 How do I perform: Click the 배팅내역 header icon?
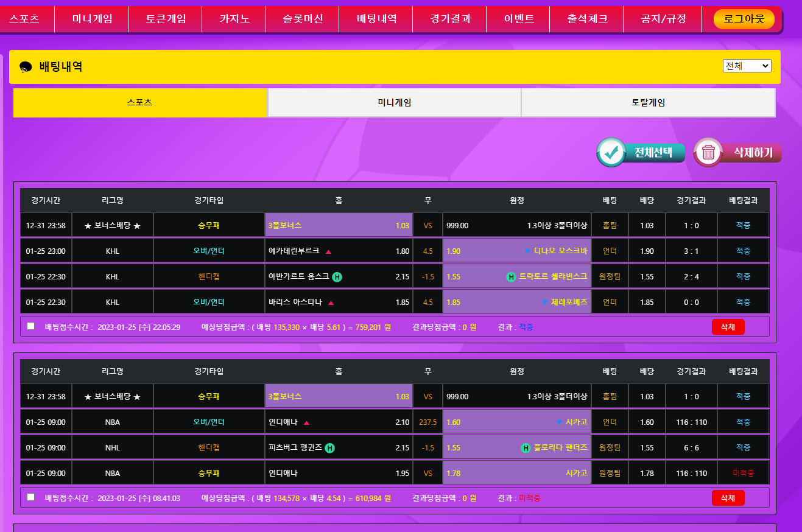pos(26,67)
